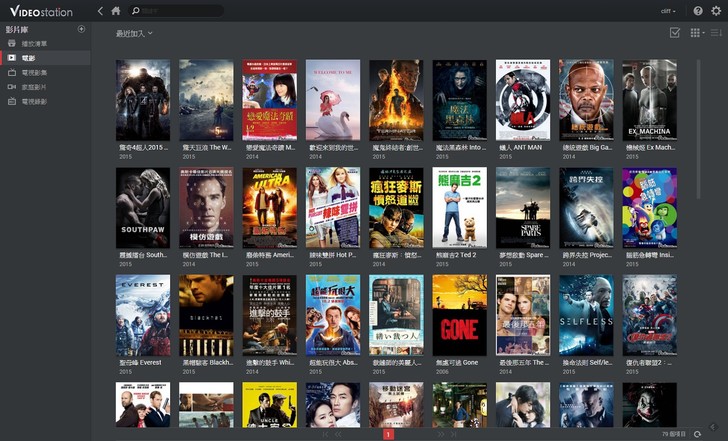This screenshot has width=728, height=441.
Task: Open the Project Almanac poster
Action: tap(586, 208)
